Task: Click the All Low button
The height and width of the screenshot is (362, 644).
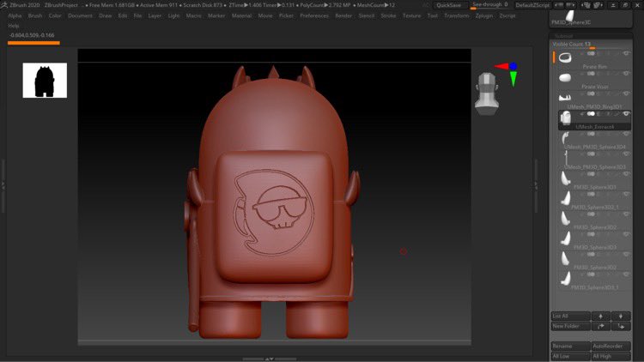Action: click(570, 356)
